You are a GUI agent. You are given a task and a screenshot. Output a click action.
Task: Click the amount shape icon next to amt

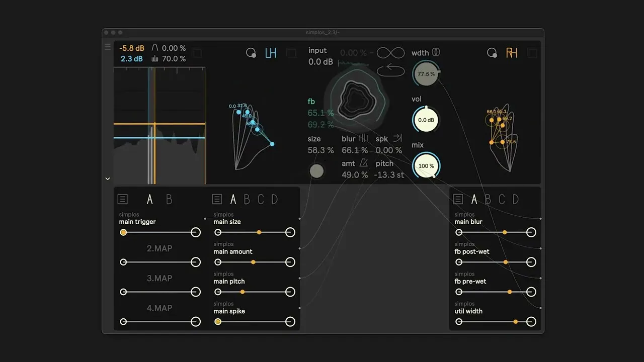363,163
